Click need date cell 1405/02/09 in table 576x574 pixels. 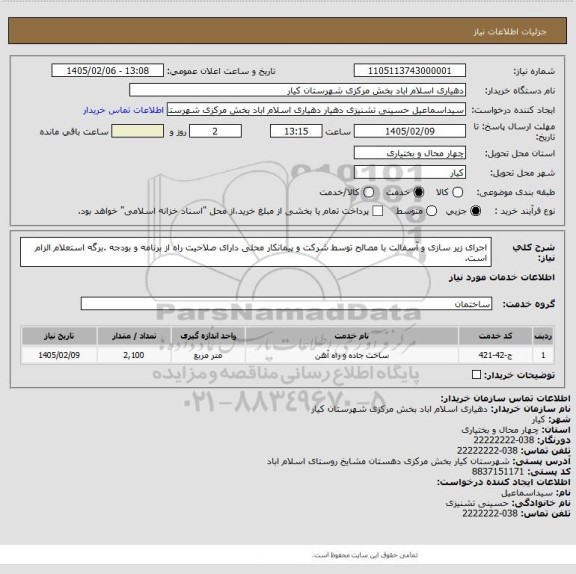click(x=59, y=355)
